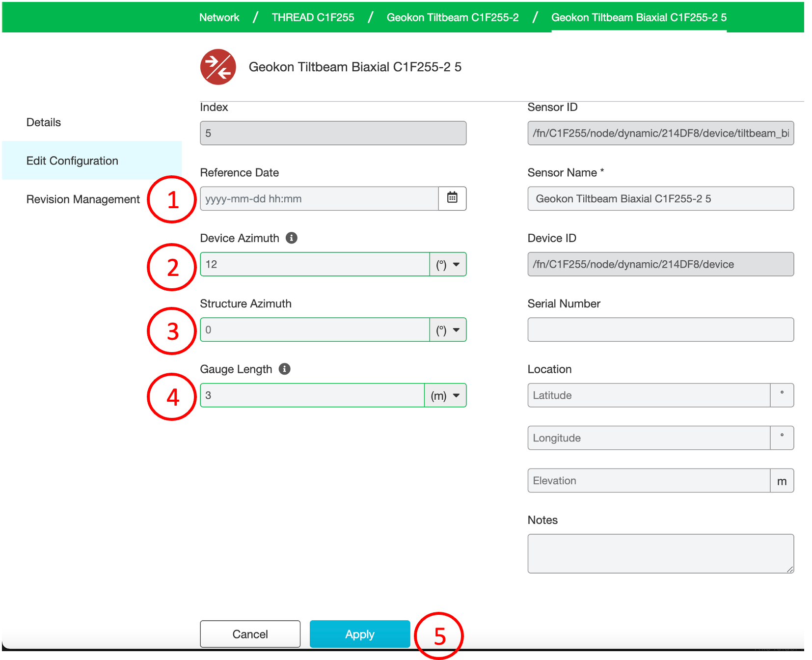Apply the configuration changes
The height and width of the screenshot is (660, 812).
360,634
